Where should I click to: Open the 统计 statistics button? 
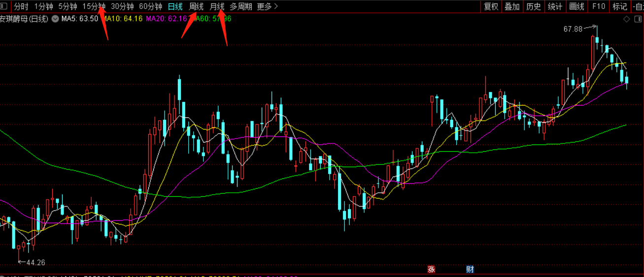click(555, 6)
